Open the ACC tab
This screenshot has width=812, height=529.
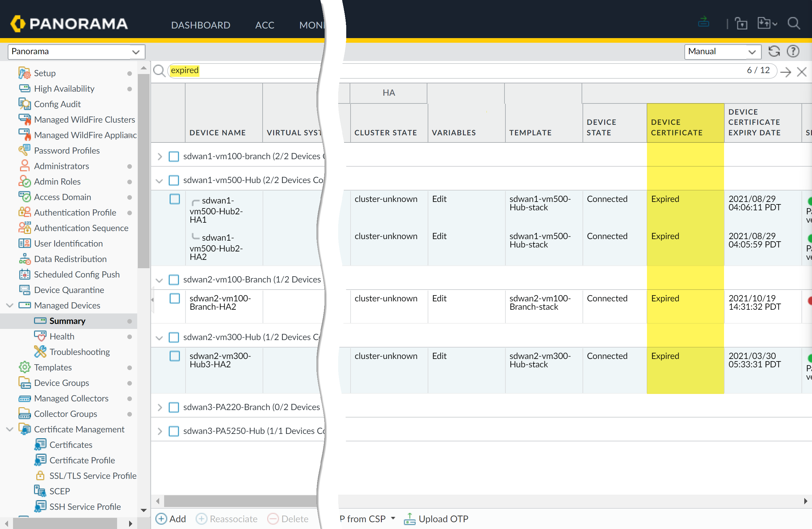click(x=264, y=25)
